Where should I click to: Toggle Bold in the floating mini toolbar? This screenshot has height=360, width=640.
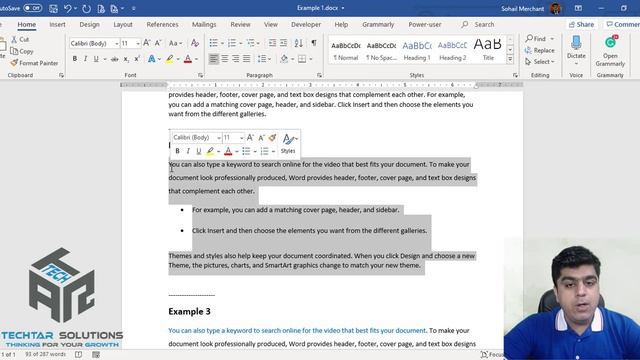pyautogui.click(x=177, y=151)
